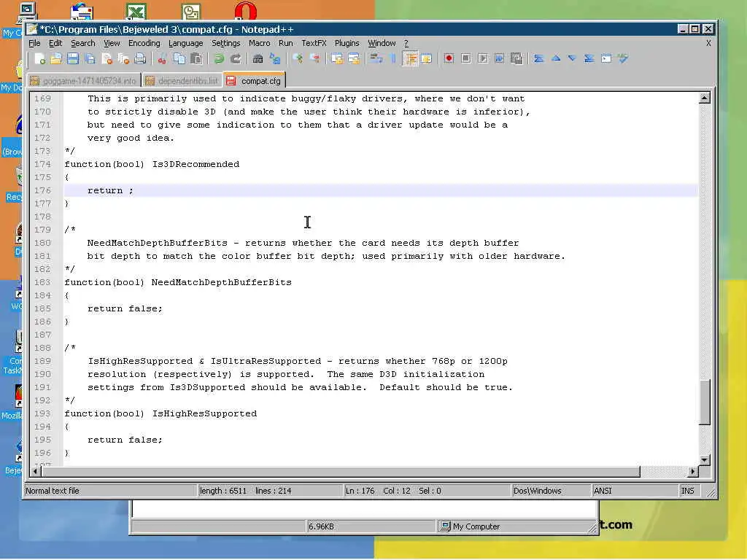Toggle word wrap in the toolbar
The width and height of the screenshot is (747, 560).
coord(376,58)
